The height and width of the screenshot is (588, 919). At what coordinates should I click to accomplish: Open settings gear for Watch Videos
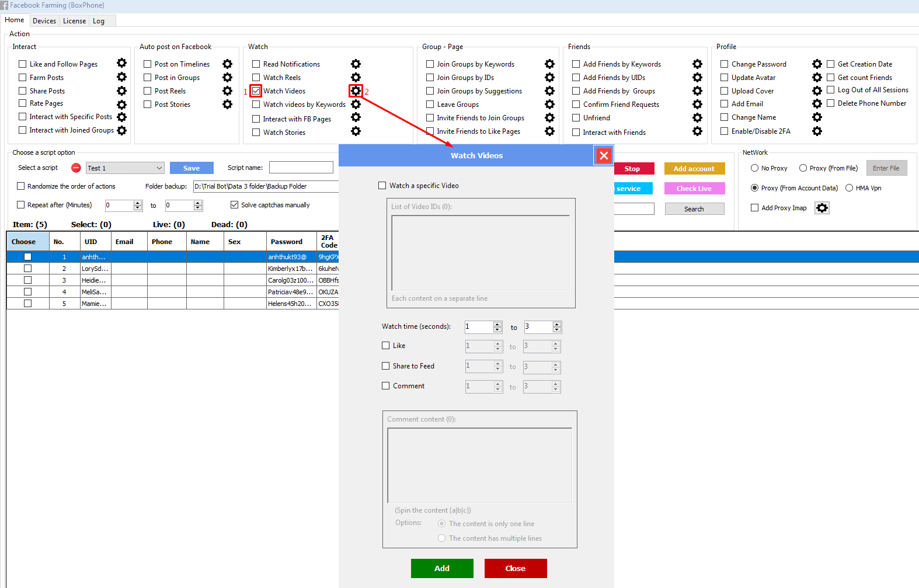pos(356,91)
